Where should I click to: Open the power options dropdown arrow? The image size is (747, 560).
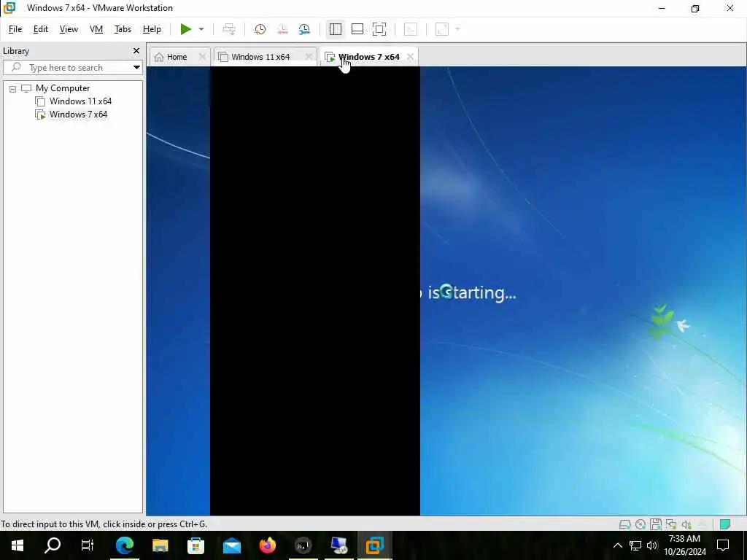[201, 29]
